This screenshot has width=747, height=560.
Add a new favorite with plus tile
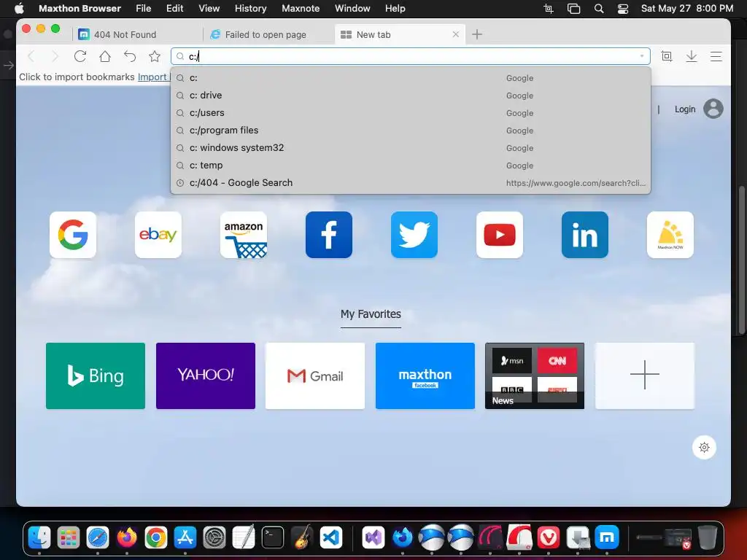click(x=645, y=376)
